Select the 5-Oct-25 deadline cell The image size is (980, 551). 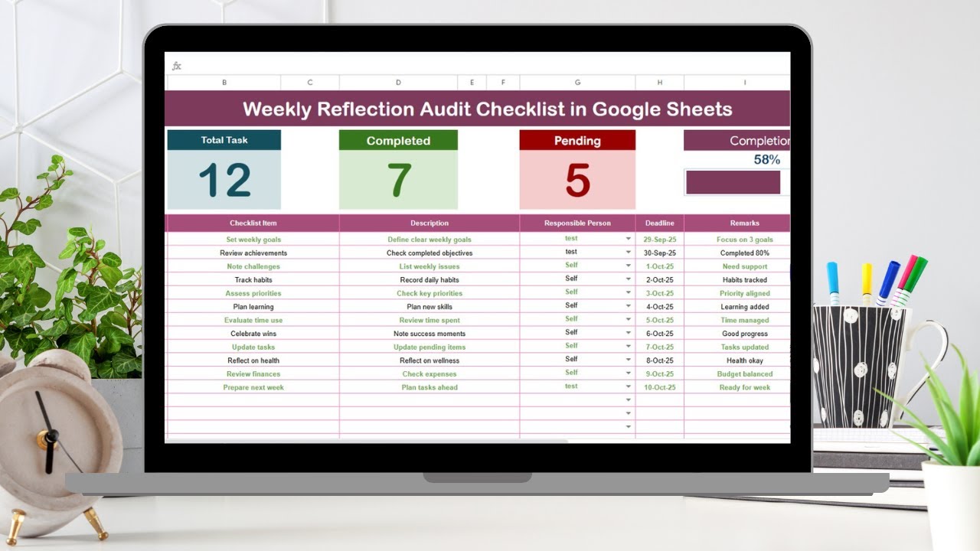[x=659, y=320]
